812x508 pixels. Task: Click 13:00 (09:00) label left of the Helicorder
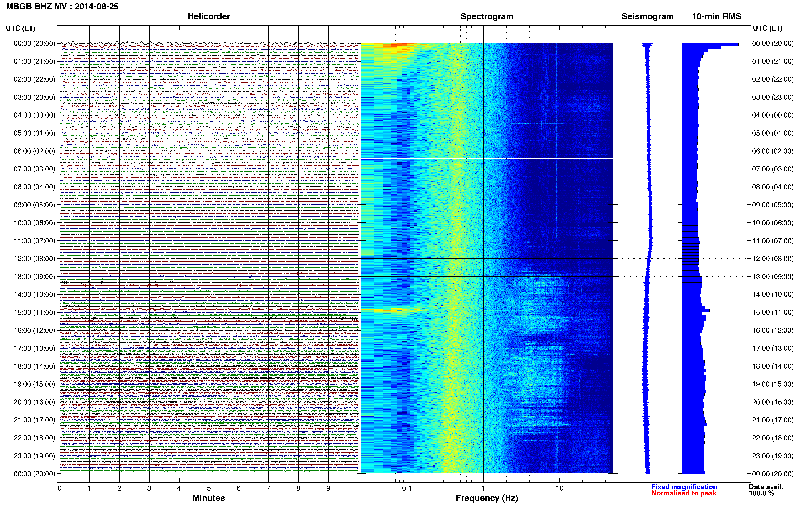(x=34, y=277)
